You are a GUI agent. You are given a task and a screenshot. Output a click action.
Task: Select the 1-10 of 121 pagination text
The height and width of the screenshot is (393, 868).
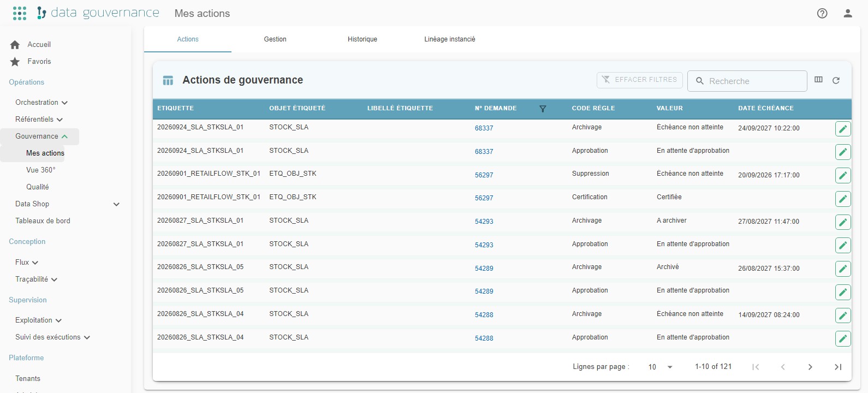pos(713,366)
